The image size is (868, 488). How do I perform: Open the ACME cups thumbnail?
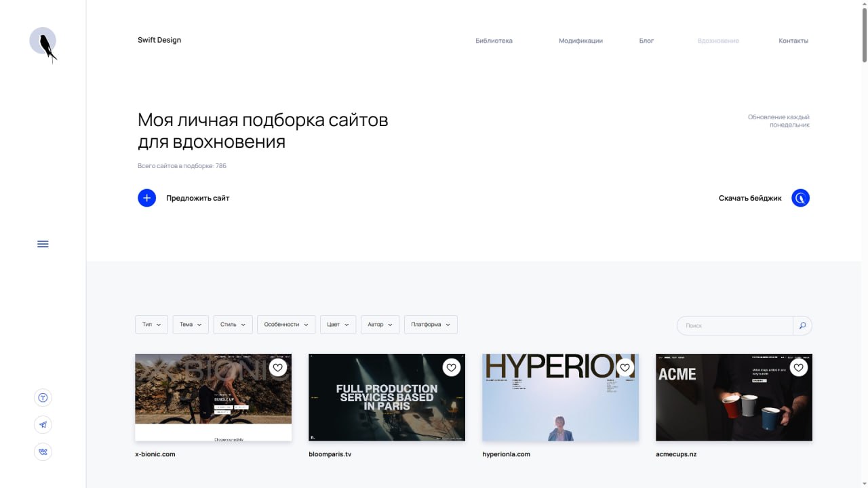[734, 397]
